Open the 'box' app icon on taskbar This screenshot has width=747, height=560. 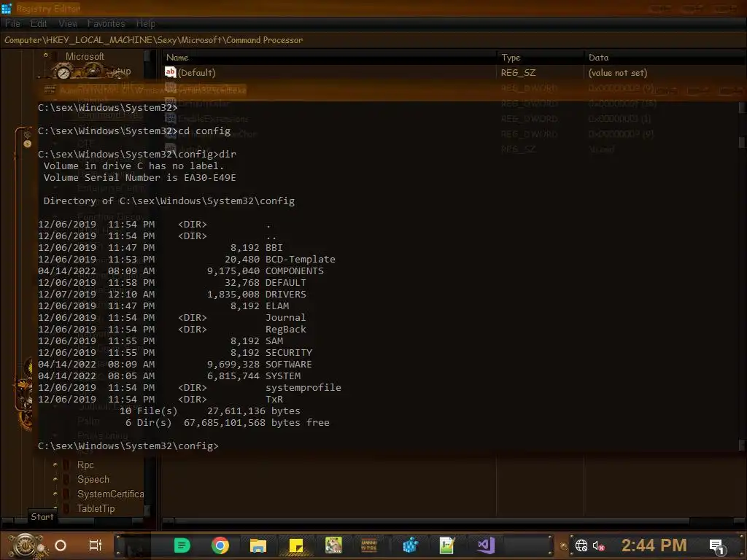pyautogui.click(x=333, y=545)
